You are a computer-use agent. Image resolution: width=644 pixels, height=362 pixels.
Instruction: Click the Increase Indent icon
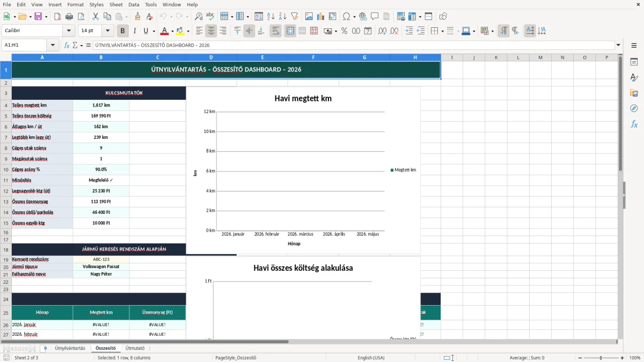click(x=409, y=31)
